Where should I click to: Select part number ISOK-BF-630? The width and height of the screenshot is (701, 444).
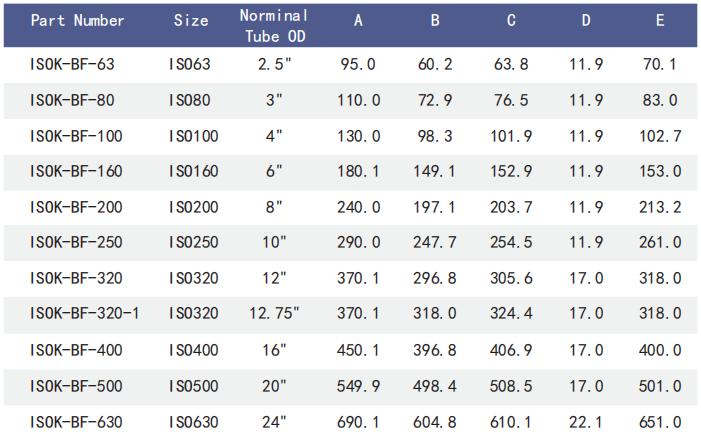76,422
